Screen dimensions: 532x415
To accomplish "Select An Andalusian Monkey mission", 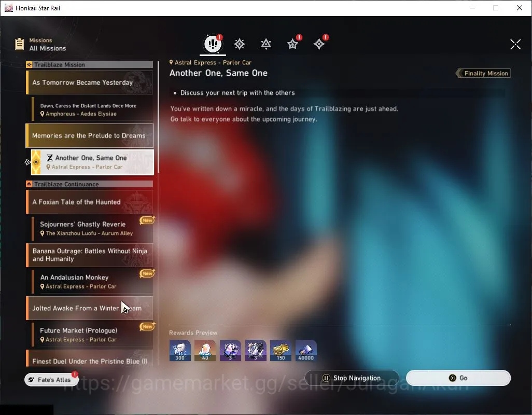I will click(x=92, y=282).
